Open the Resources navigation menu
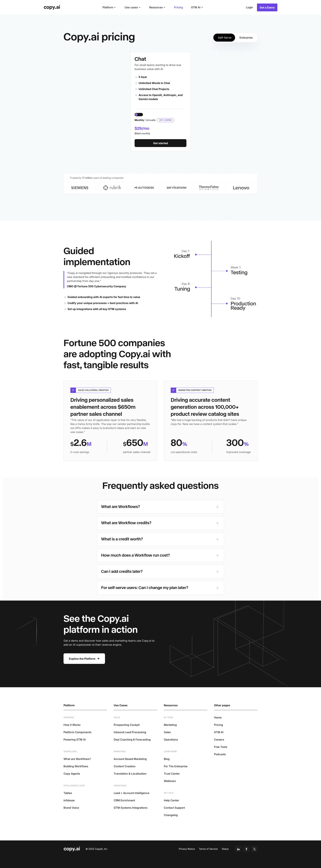The height and width of the screenshot is (868, 321). [x=157, y=7]
